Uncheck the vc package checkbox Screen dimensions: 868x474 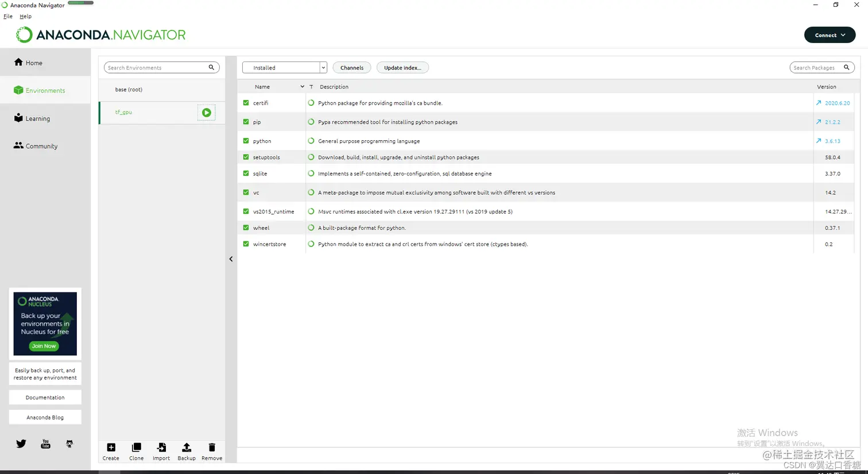coord(246,192)
